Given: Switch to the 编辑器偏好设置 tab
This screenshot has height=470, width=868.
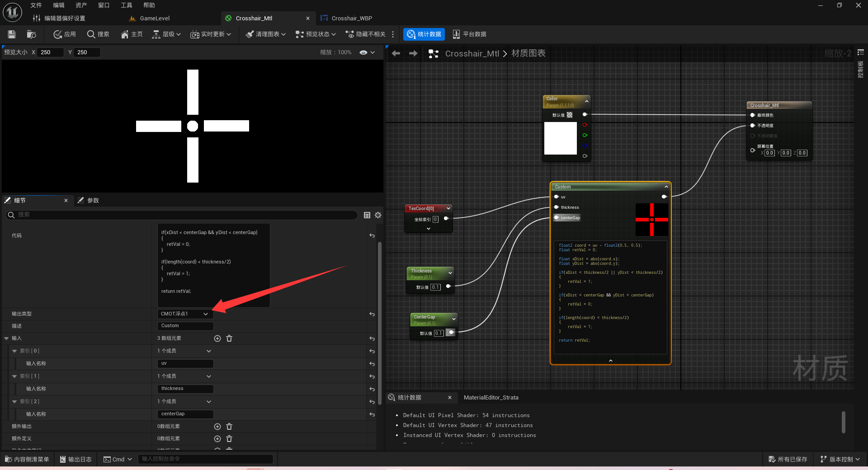Looking at the screenshot, I should point(59,19).
